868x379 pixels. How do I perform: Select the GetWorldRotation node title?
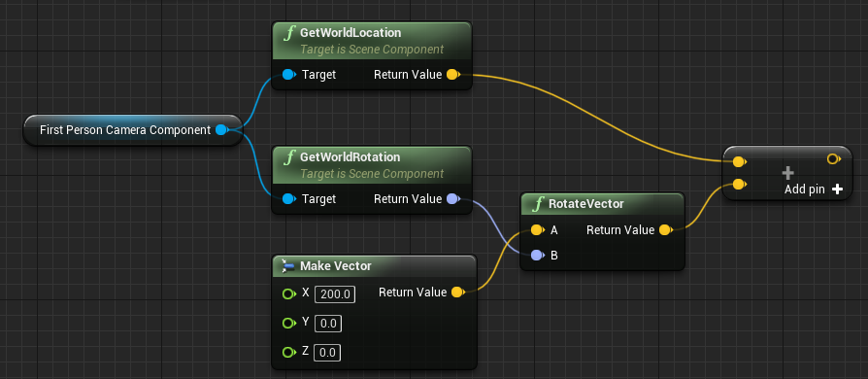coord(350,156)
